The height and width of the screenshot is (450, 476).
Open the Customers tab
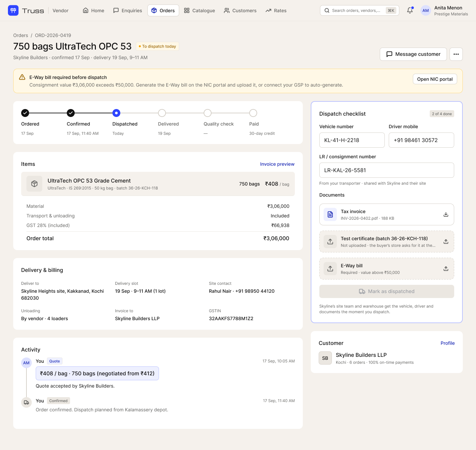tap(240, 11)
